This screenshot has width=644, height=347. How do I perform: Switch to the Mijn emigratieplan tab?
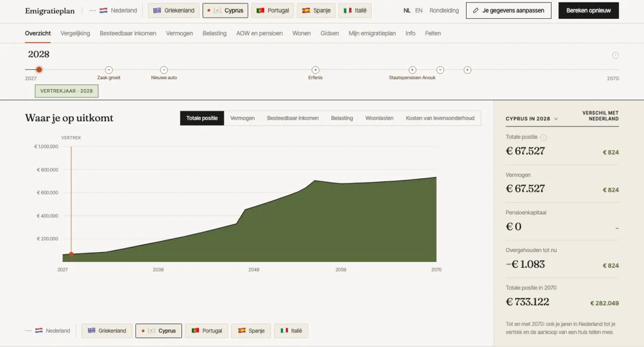372,33
